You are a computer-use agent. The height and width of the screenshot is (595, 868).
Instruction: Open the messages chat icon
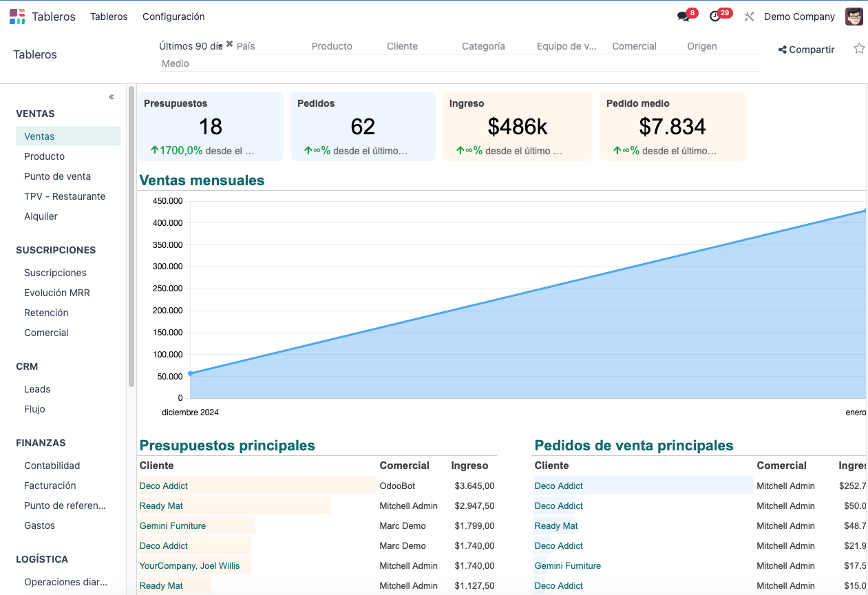pos(684,17)
